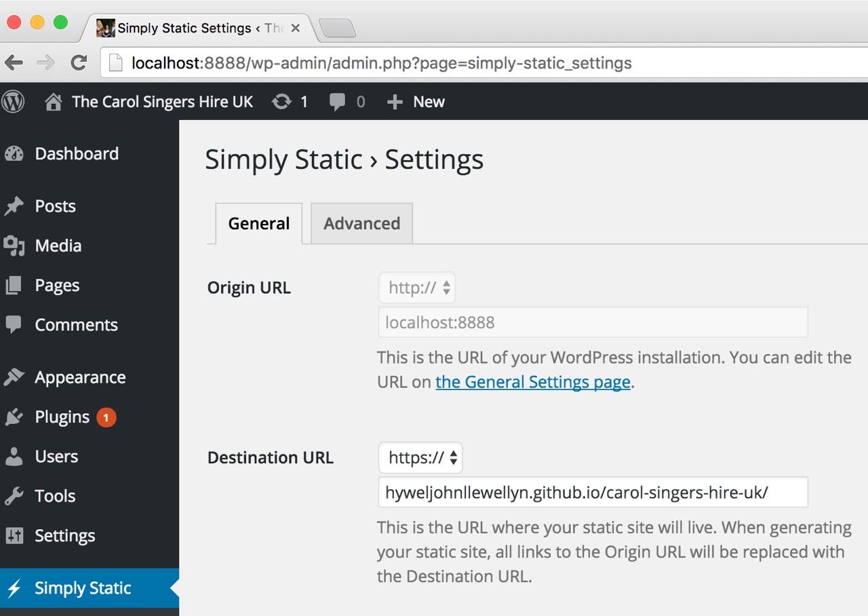This screenshot has width=868, height=616.
Task: Click the updates refresh icon
Action: pos(281,102)
